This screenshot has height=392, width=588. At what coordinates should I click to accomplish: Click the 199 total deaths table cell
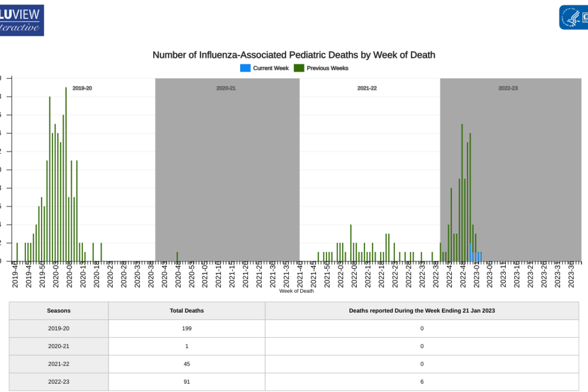point(187,328)
